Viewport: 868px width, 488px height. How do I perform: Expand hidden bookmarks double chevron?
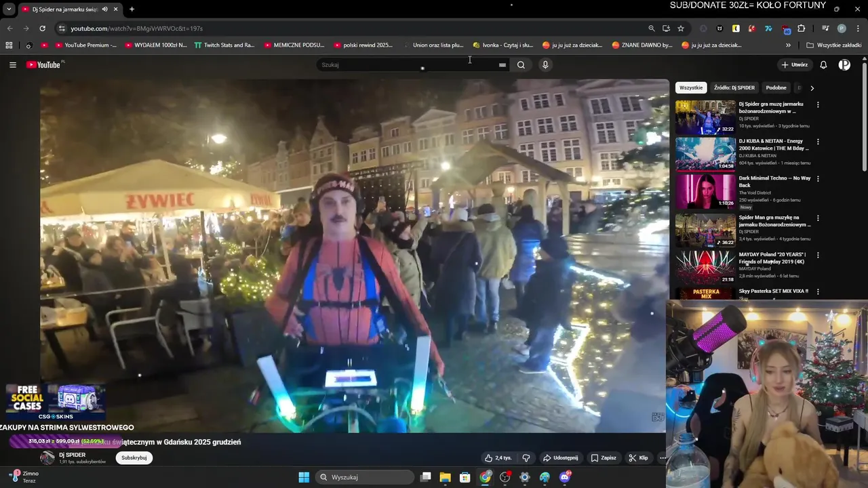coord(788,45)
